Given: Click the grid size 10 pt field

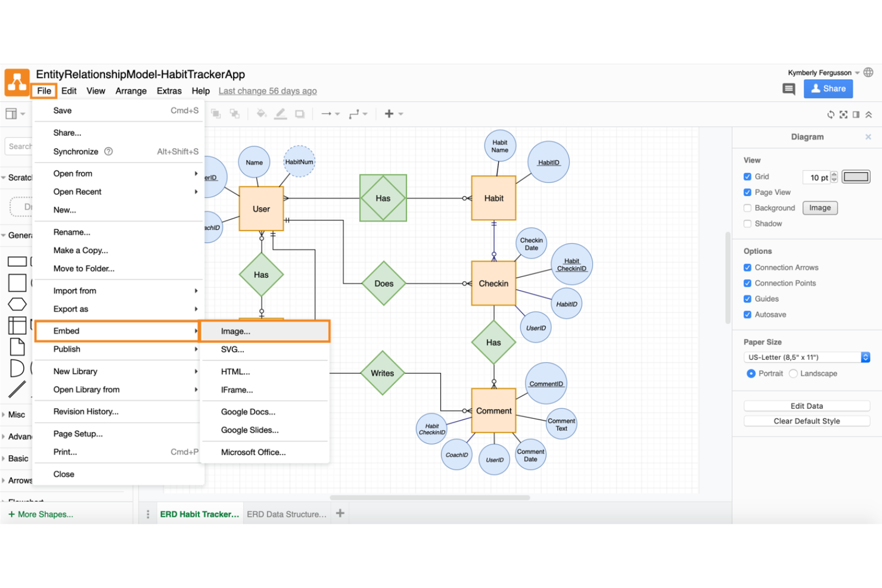Looking at the screenshot, I should 816,178.
